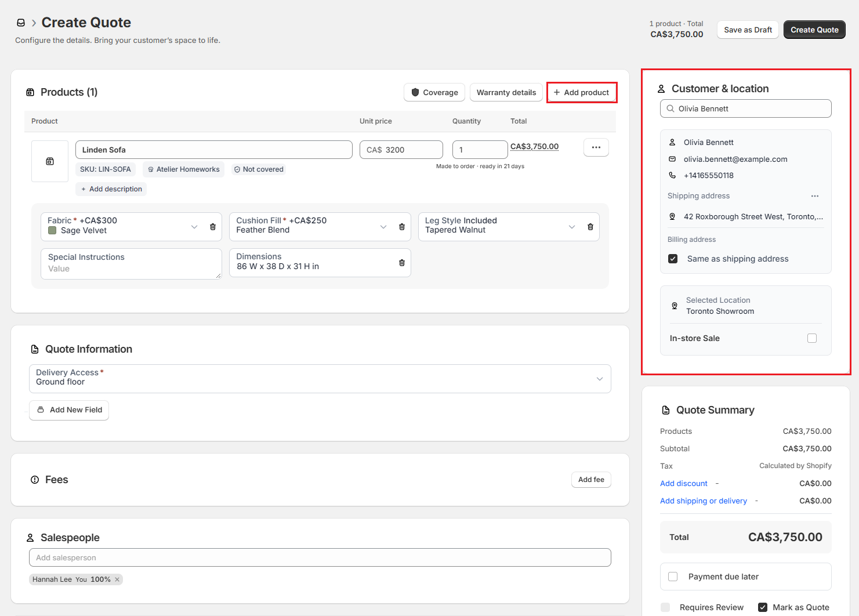Viewport: 859px width, 616px height.
Task: Delete the Leg Style option with trash icon
Action: (590, 227)
